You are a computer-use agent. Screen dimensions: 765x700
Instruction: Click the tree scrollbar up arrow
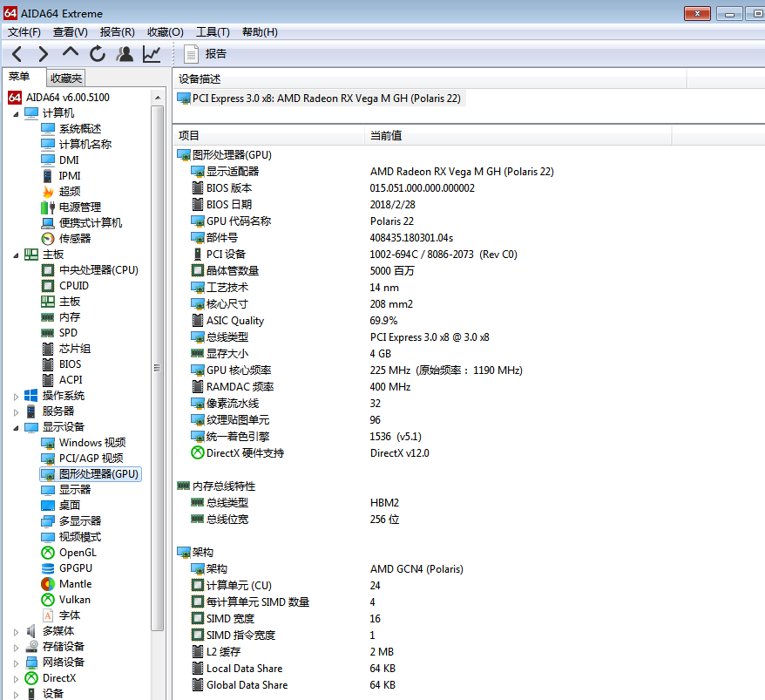tap(158, 98)
